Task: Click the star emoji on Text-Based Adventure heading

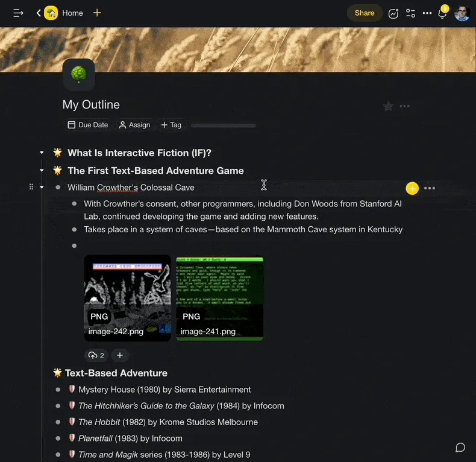Action: (x=57, y=373)
